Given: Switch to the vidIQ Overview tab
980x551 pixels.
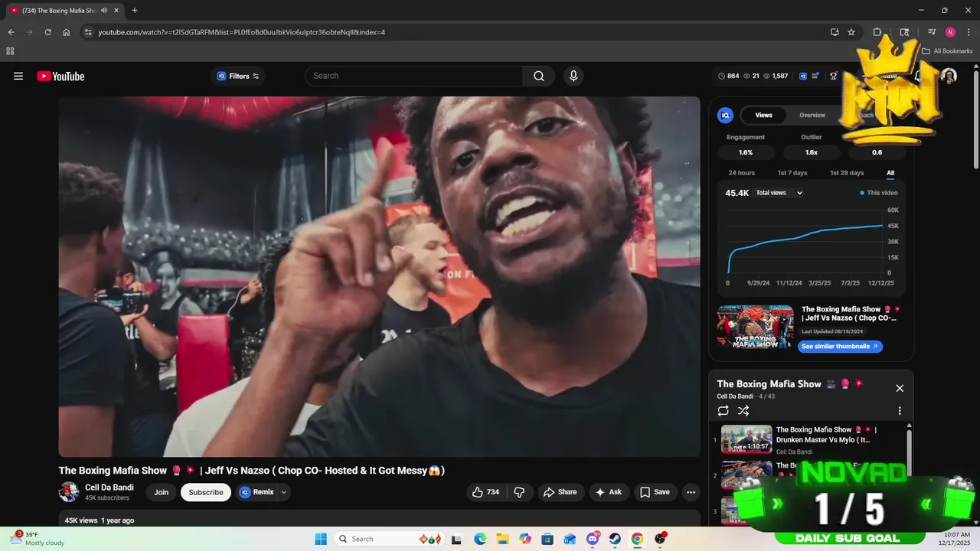Looking at the screenshot, I should pyautogui.click(x=812, y=115).
